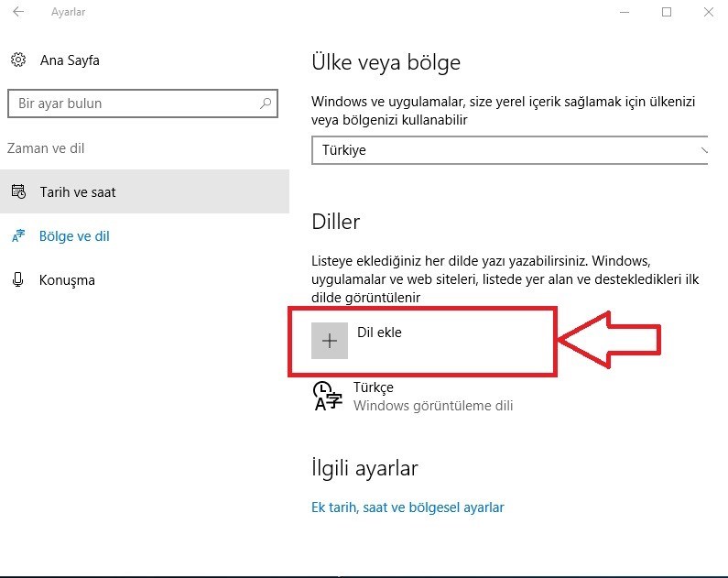Click the Bölge ve dil language icon
This screenshot has height=578, width=728.
[x=18, y=235]
